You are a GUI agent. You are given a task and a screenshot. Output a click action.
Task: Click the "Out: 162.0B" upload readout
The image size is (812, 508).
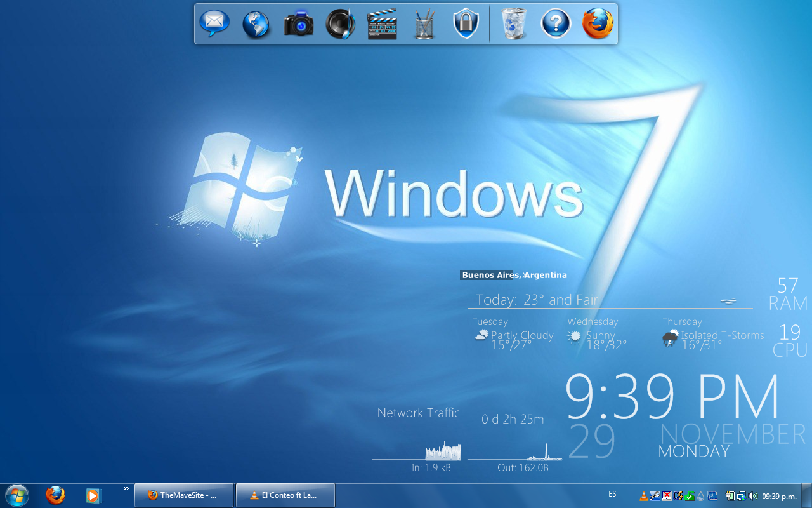pyautogui.click(x=523, y=468)
